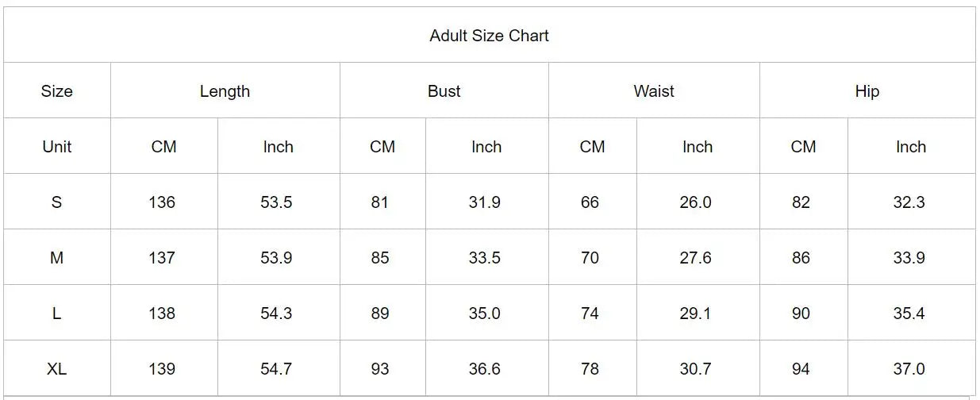Click the XL size row label

(x=56, y=369)
